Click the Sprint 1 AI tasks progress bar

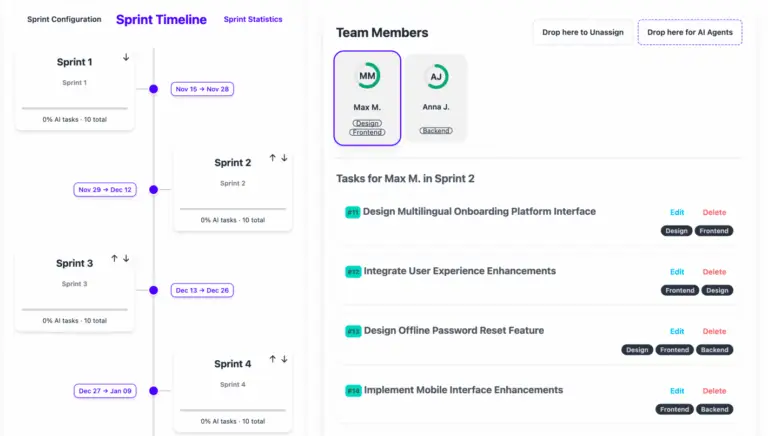75,108
